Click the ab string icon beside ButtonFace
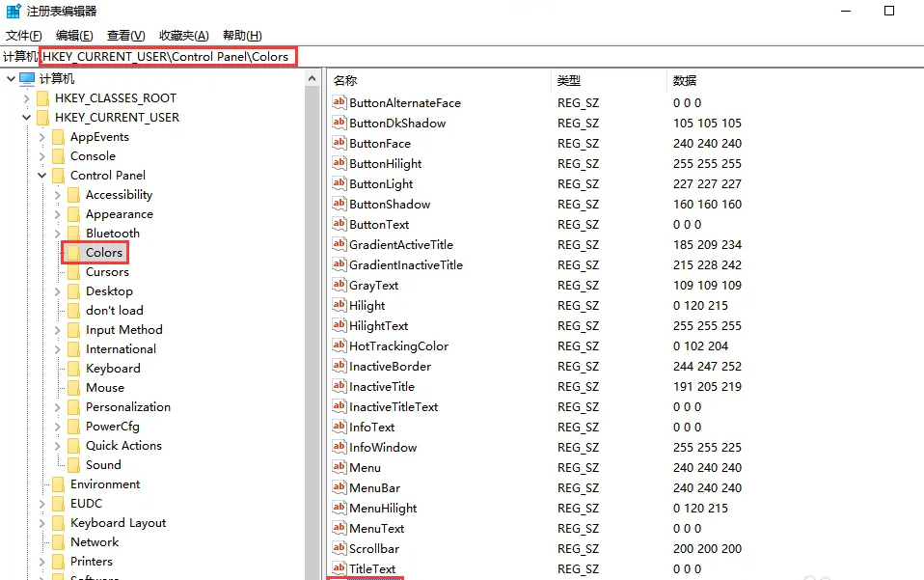 click(x=339, y=143)
